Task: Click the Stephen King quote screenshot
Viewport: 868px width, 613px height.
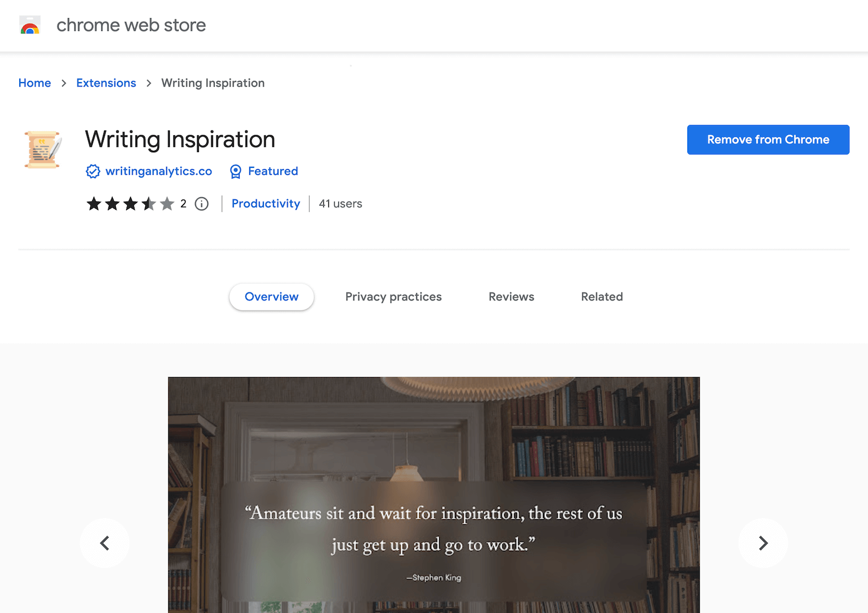Action: (x=434, y=495)
